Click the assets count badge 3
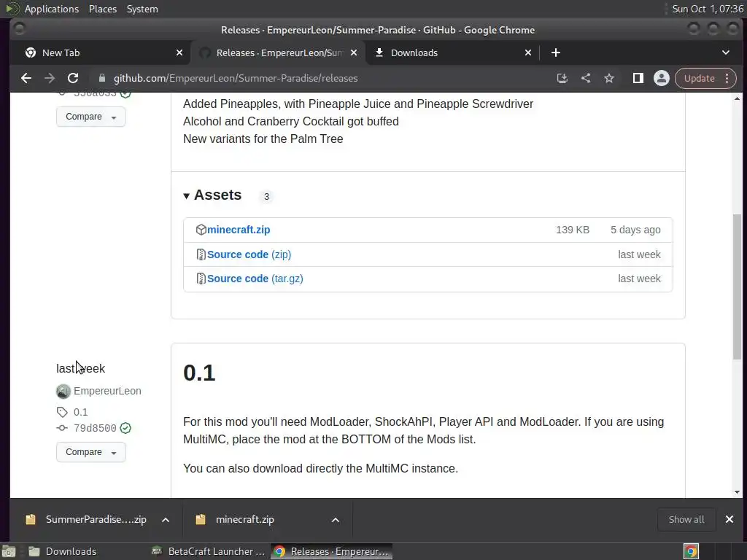The height and width of the screenshot is (560, 747). (266, 196)
